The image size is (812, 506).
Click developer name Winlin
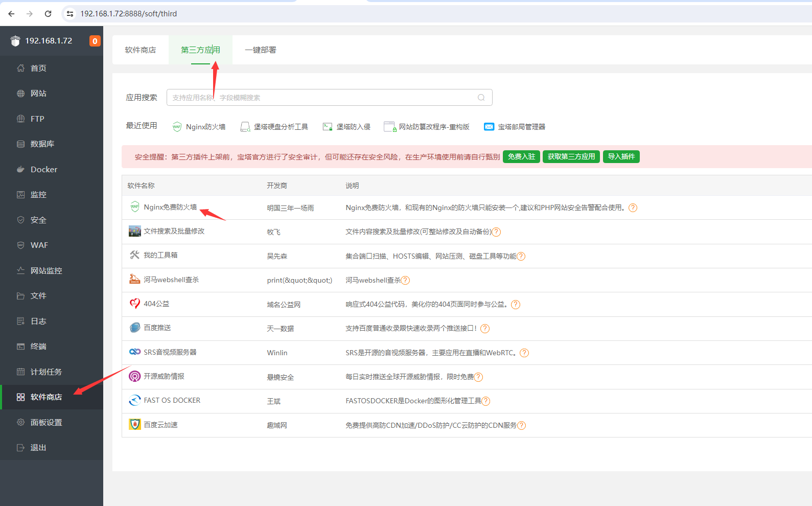(277, 353)
